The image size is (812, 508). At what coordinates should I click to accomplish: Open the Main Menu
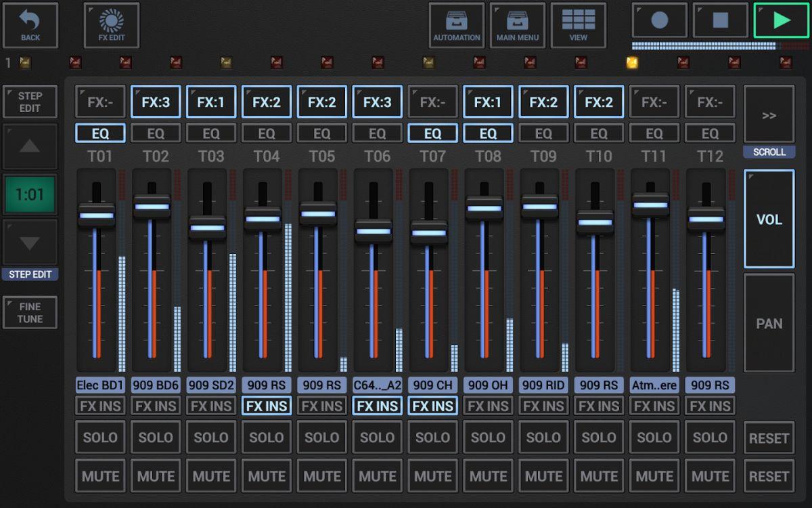(x=518, y=25)
